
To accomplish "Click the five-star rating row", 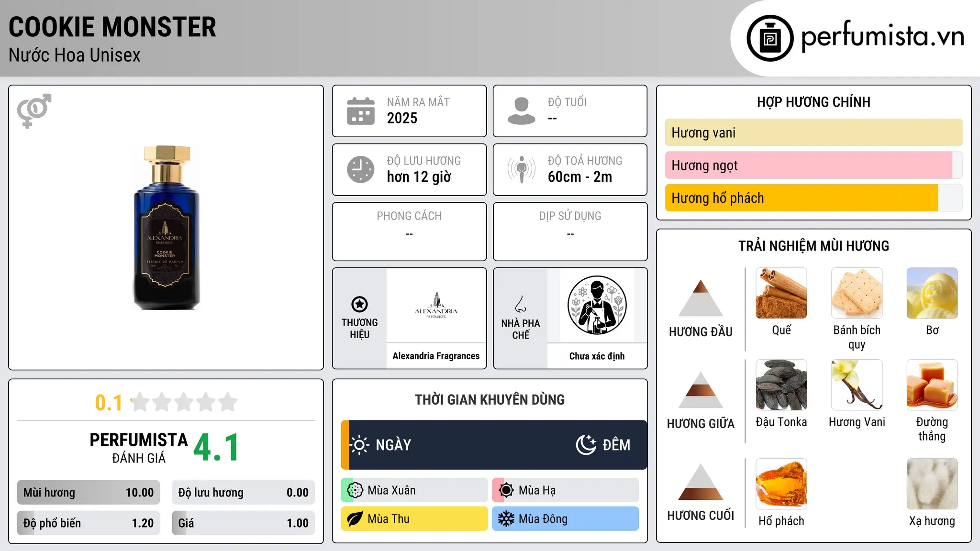I will (x=184, y=402).
